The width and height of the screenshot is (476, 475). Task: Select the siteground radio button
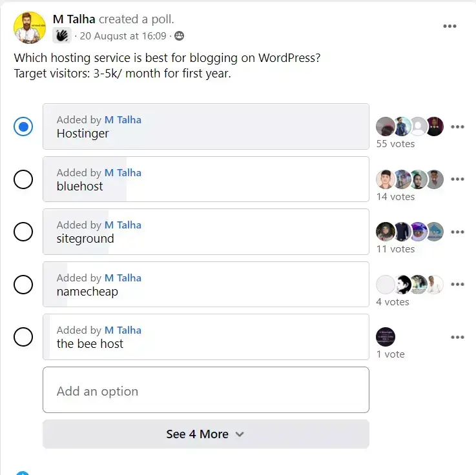(23, 232)
